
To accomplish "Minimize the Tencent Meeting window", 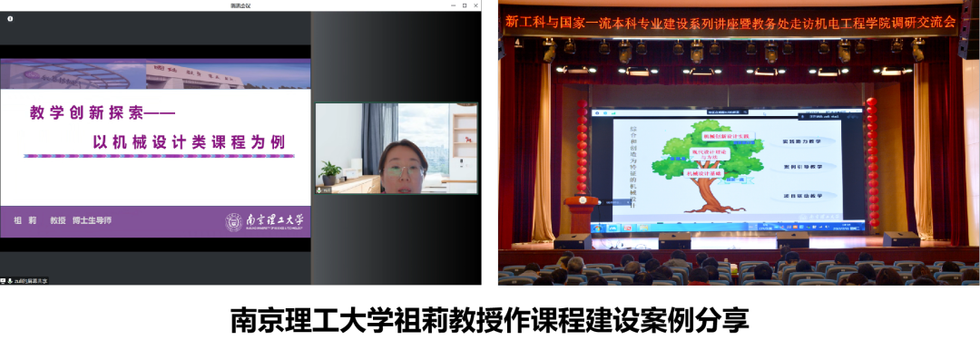I will tap(454, 5).
